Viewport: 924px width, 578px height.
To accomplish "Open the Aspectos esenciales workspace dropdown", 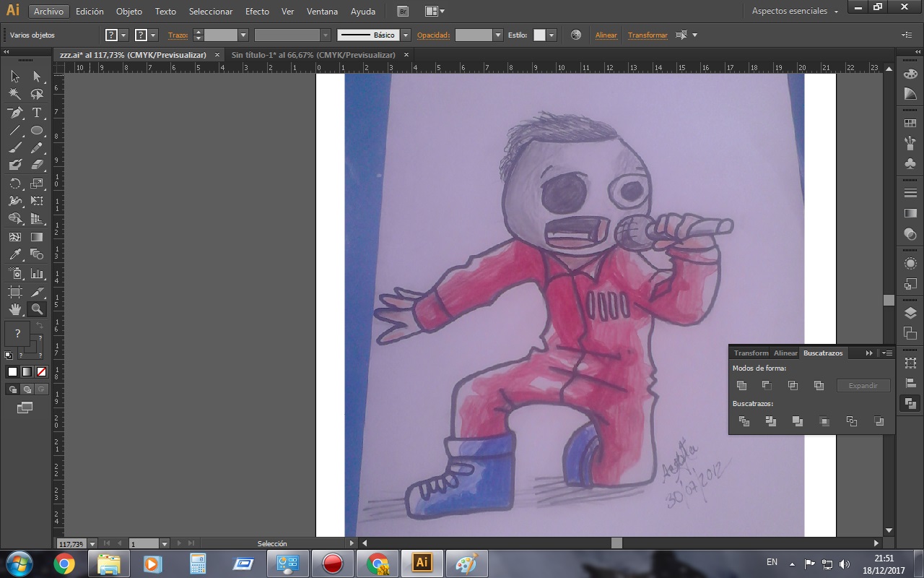I will (836, 12).
